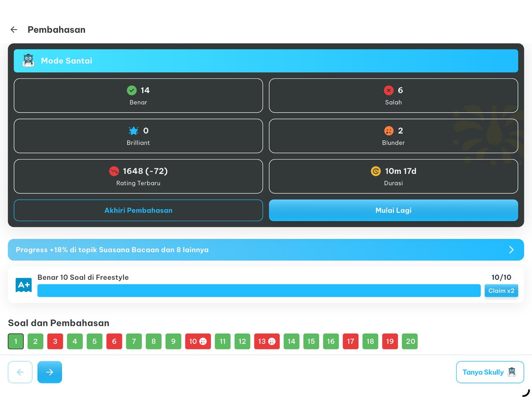
Task: Go back using the top arrow icon
Action: tap(14, 30)
